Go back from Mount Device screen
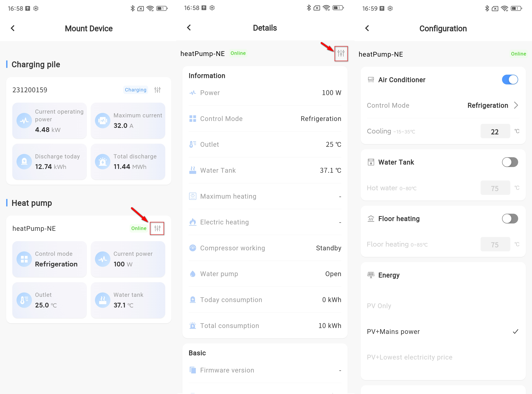 point(13,28)
